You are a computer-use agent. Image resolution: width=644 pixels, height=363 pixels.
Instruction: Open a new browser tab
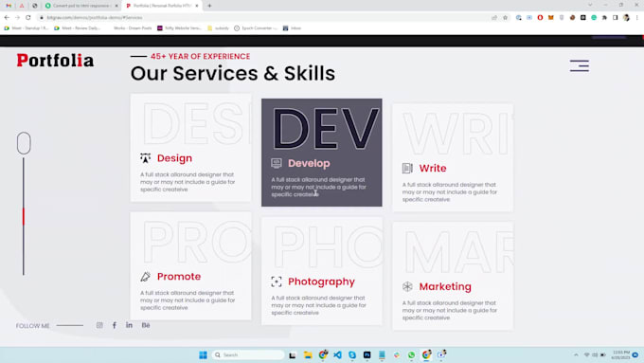209,6
